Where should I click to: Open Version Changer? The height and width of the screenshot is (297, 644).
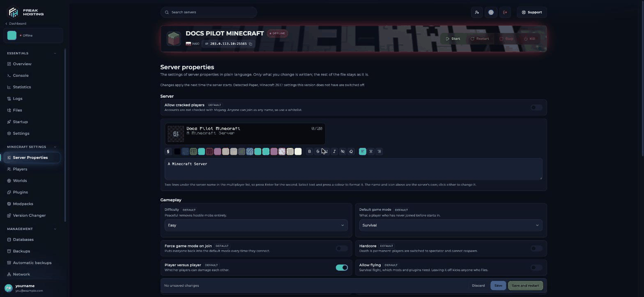pyautogui.click(x=32, y=215)
